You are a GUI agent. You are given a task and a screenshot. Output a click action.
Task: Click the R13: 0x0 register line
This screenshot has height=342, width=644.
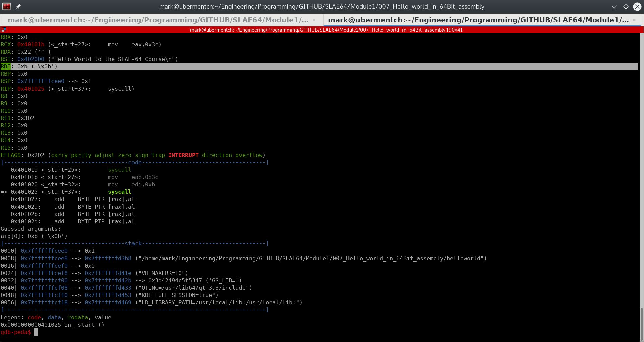[x=14, y=133]
